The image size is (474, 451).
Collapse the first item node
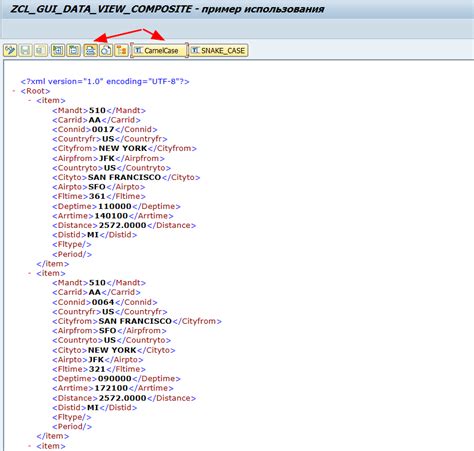(x=30, y=100)
